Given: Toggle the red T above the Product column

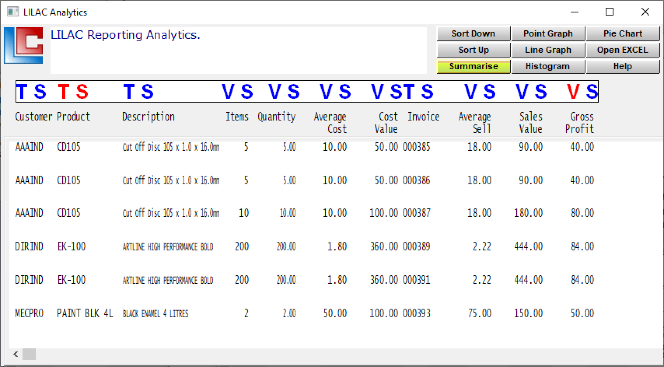Looking at the screenshot, I should tap(64, 92).
